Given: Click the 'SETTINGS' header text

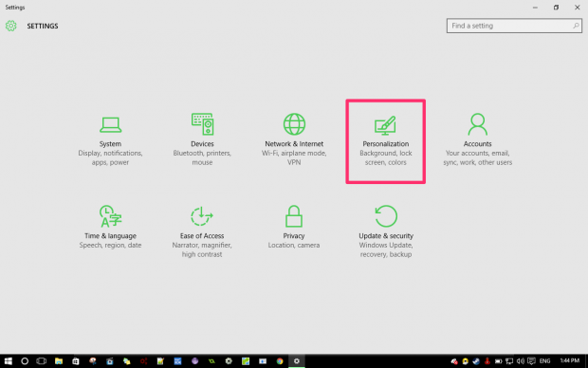Looking at the screenshot, I should point(43,26).
